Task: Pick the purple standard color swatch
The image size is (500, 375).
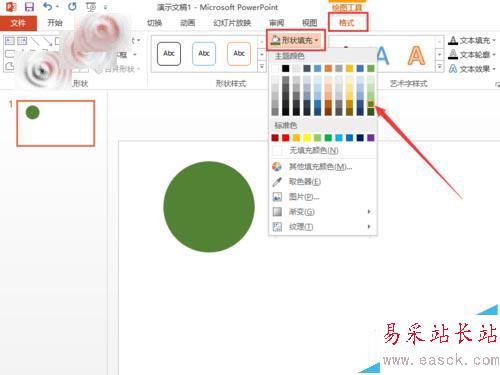Action: pos(371,138)
